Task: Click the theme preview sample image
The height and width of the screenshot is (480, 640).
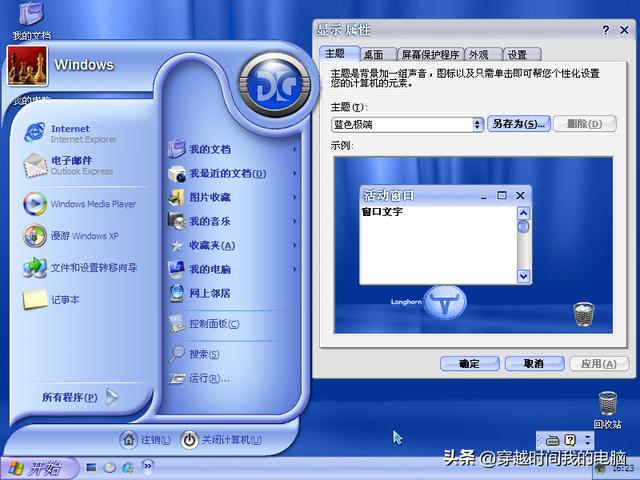Action: (x=473, y=245)
